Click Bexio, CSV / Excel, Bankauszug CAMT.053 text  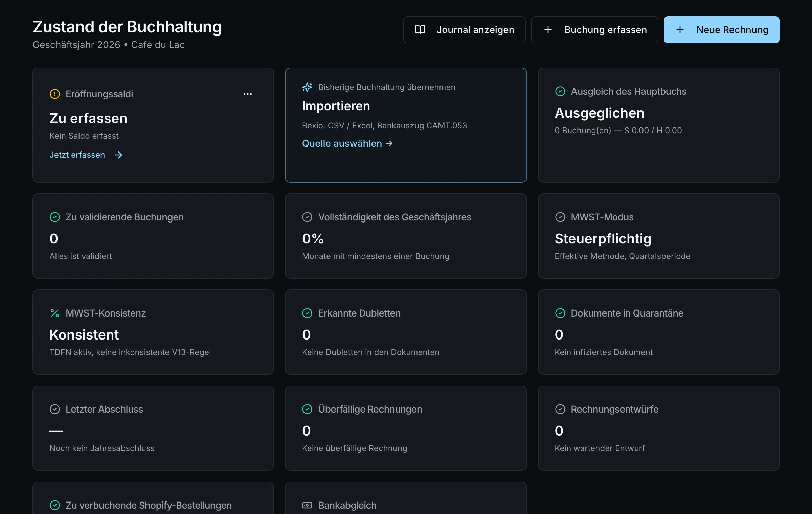[x=384, y=126]
